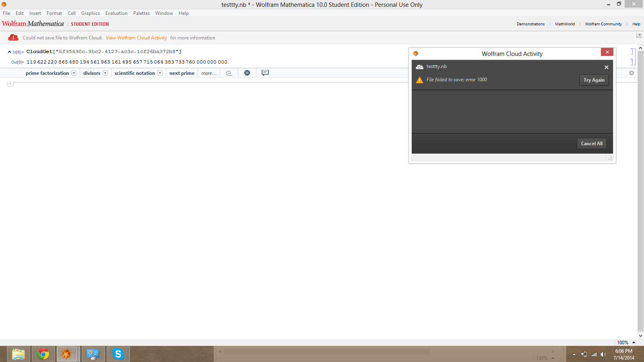The height and width of the screenshot is (362, 644).
Task: Open the Cell menu
Action: tap(72, 13)
